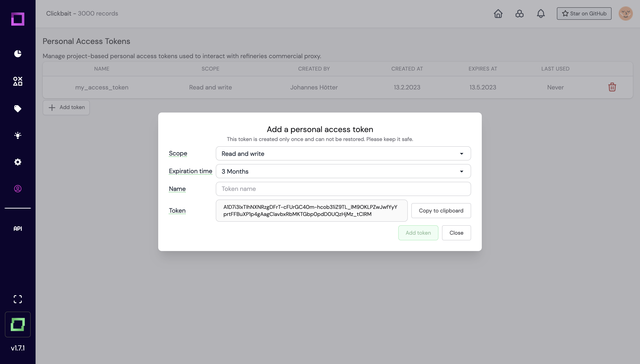Focus the Token name input field

(343, 189)
